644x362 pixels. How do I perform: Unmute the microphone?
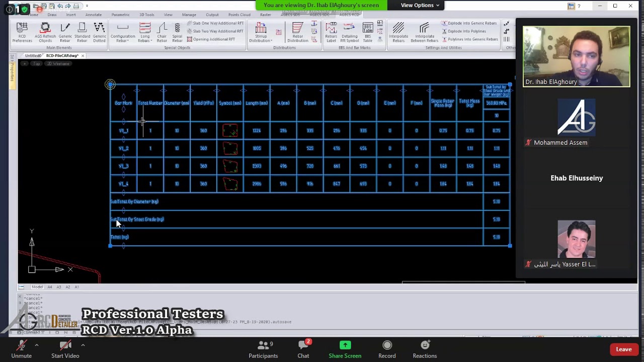21,349
